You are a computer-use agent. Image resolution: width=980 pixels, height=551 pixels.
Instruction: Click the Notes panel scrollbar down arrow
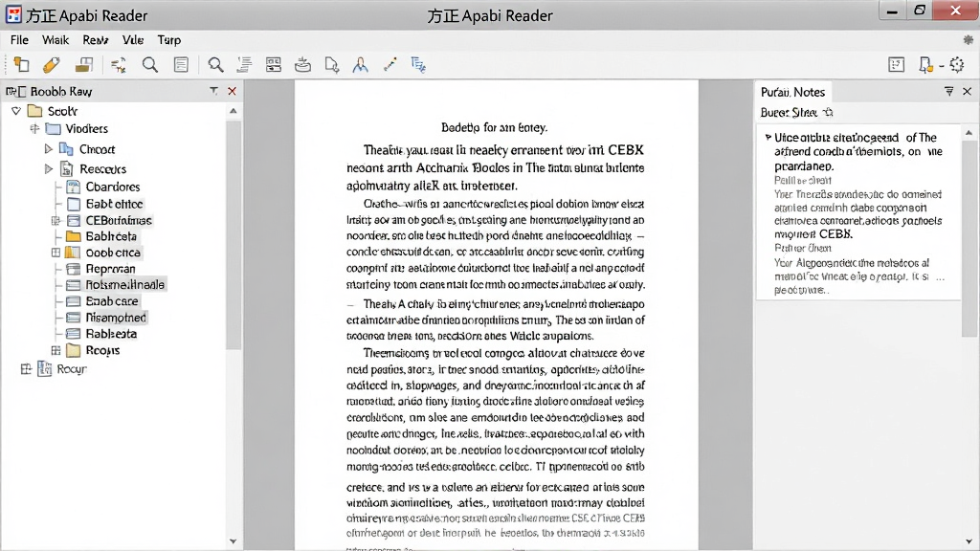969,541
